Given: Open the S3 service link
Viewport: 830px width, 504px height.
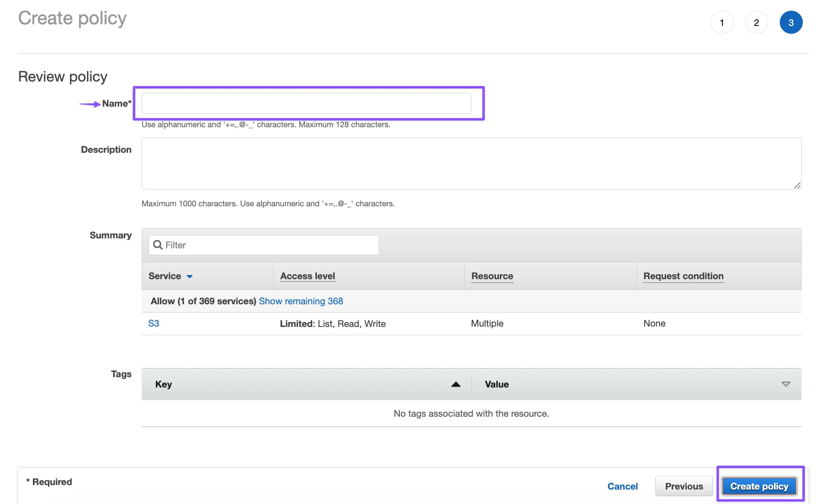Looking at the screenshot, I should pos(154,323).
